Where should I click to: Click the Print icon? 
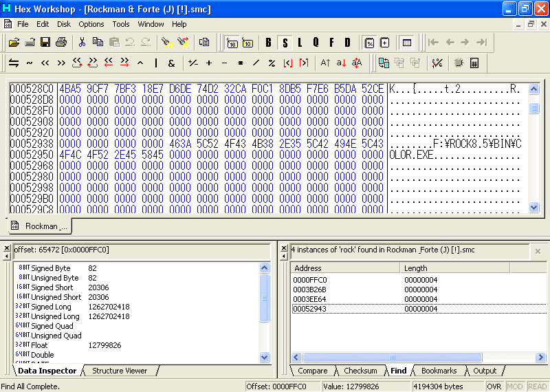61,43
